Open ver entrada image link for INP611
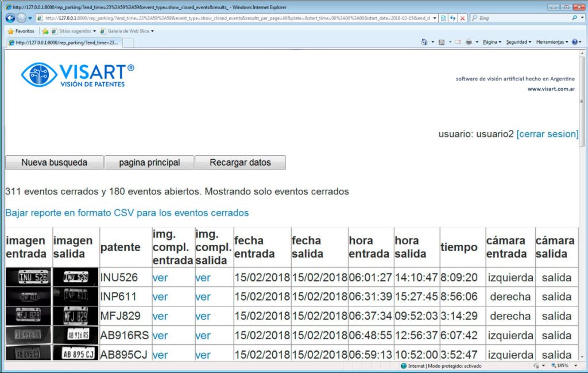This screenshot has height=373, width=588. pyautogui.click(x=160, y=297)
